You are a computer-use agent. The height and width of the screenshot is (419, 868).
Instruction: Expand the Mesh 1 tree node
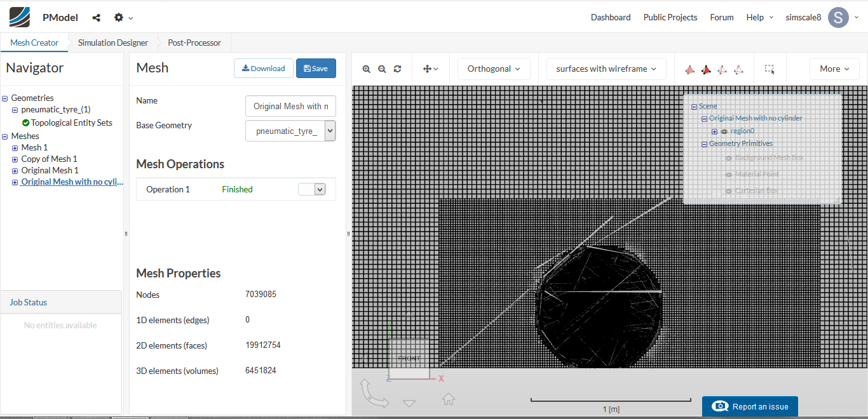click(x=15, y=148)
